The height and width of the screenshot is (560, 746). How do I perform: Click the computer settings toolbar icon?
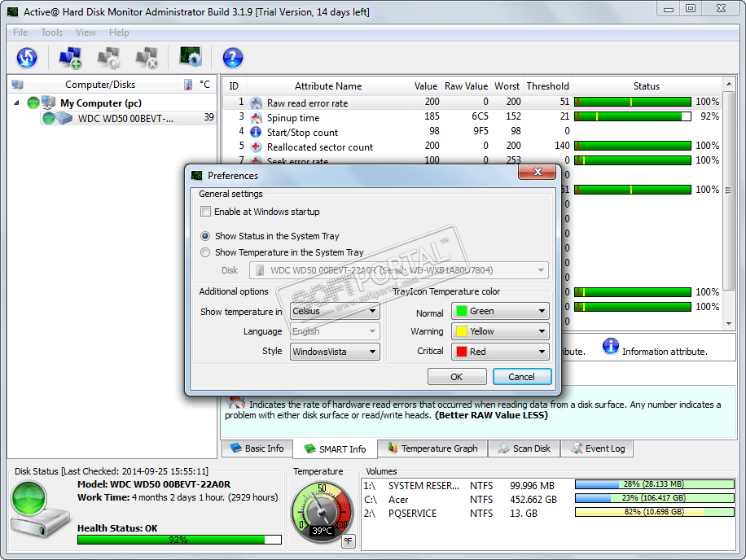(x=108, y=58)
